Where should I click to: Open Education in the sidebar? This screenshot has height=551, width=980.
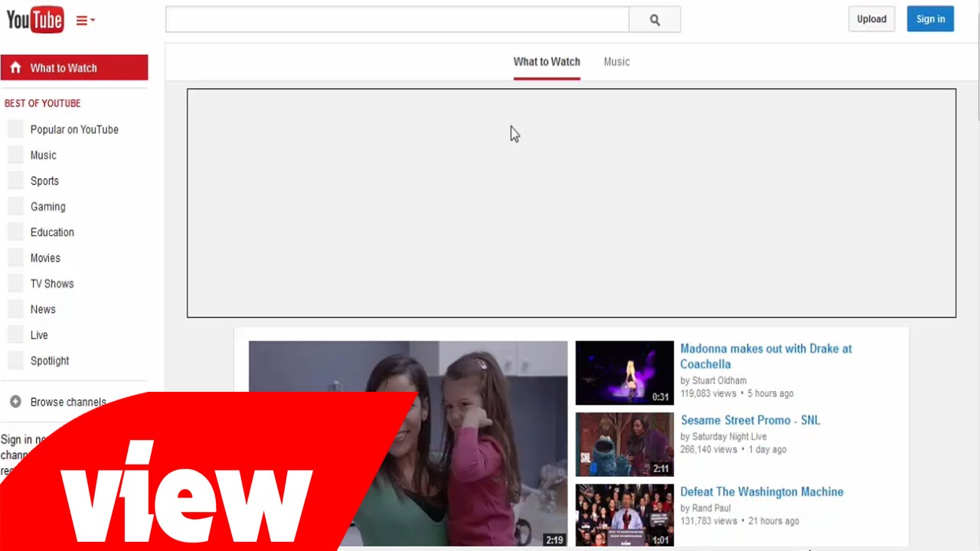[x=52, y=233]
